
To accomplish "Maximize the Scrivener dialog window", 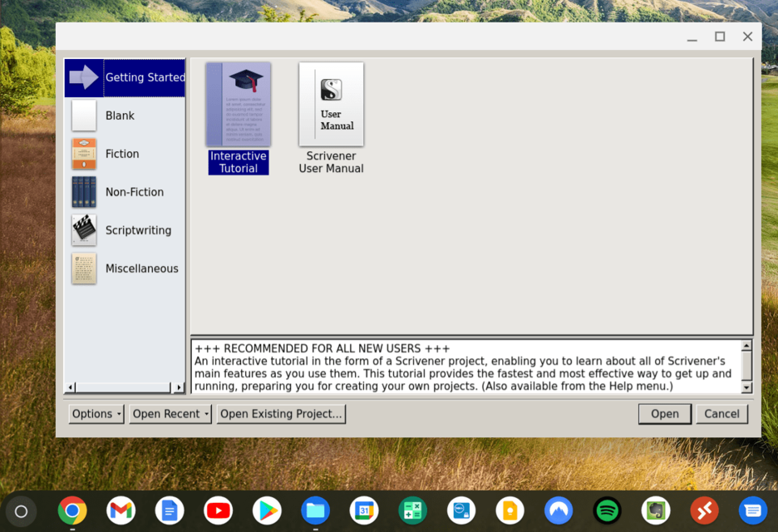I will point(720,37).
